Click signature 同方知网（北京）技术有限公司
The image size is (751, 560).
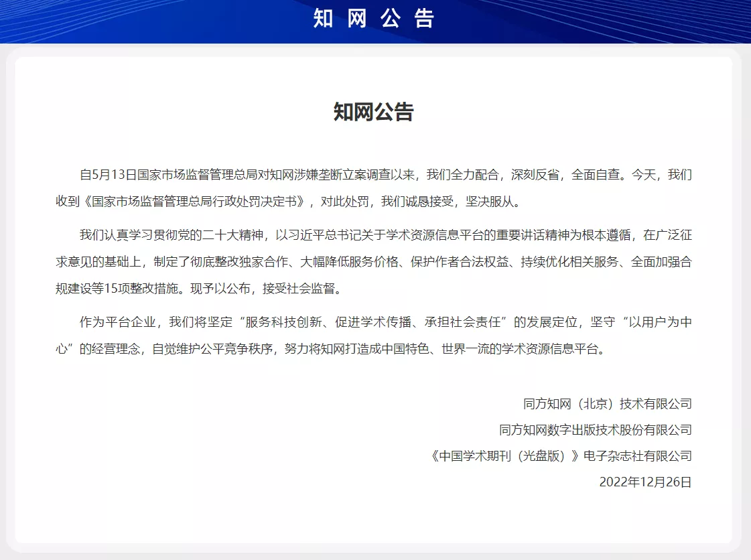click(608, 404)
